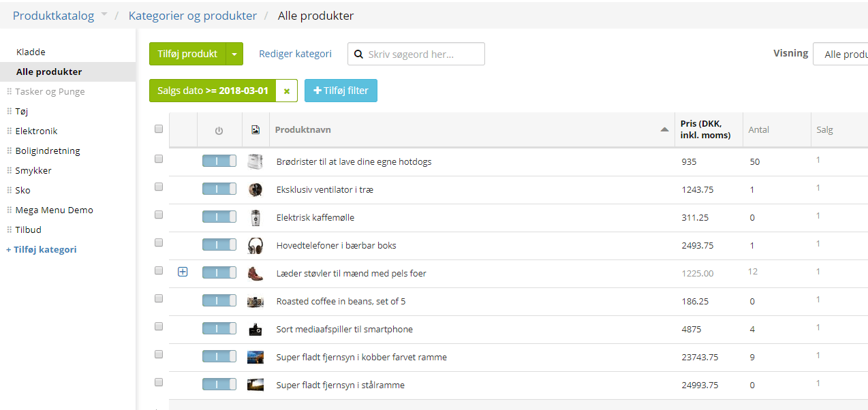The width and height of the screenshot is (868, 410).
Task: Tick the select-all checkbox in table header
Action: (159, 129)
